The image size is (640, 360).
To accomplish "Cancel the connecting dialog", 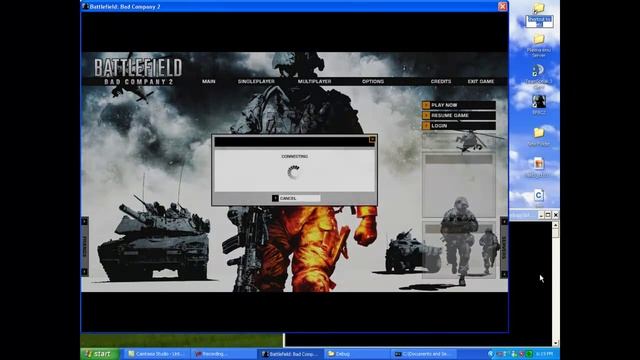I will (296, 198).
